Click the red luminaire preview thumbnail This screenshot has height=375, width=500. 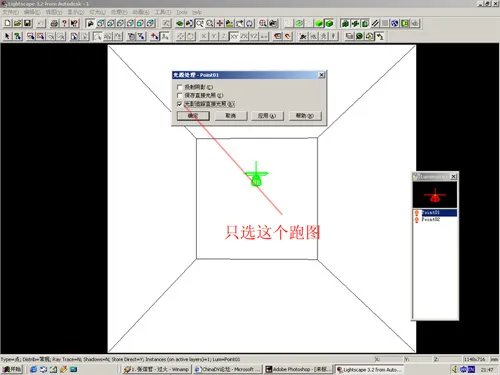435,195
